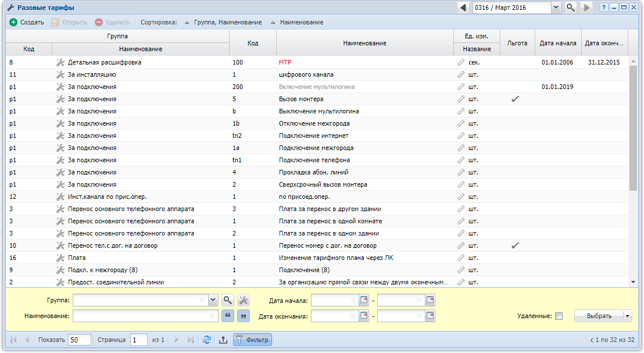Open calendar for first Дата окончания field
The image size is (644, 353).
click(x=364, y=316)
